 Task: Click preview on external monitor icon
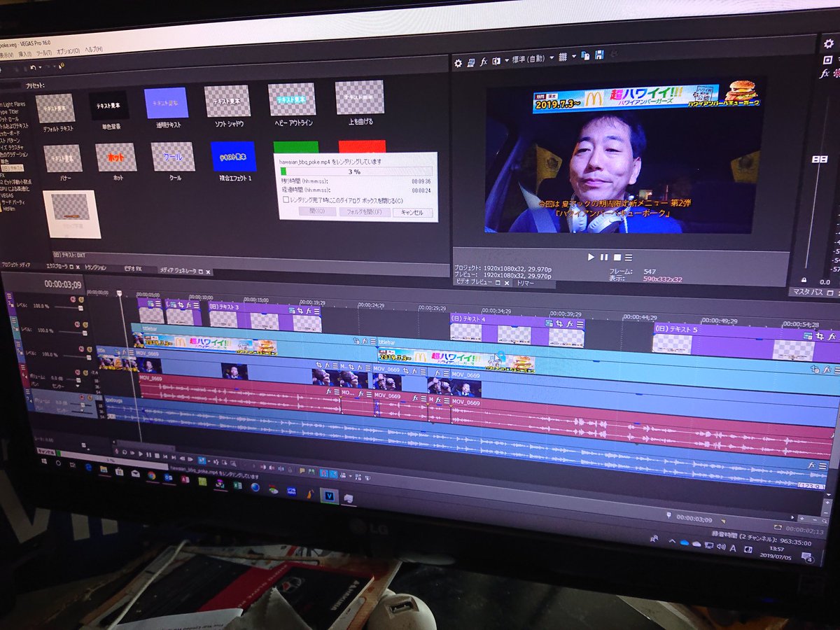point(470,62)
